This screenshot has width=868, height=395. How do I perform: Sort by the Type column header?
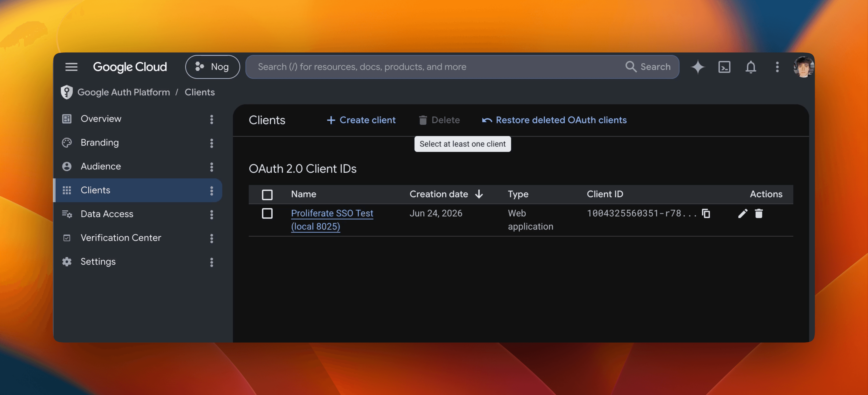pyautogui.click(x=518, y=194)
